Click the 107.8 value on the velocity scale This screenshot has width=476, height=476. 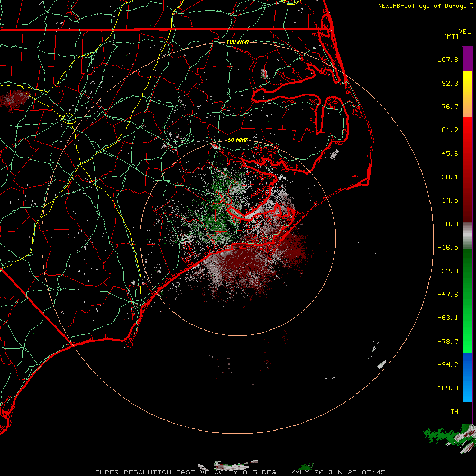(448, 59)
